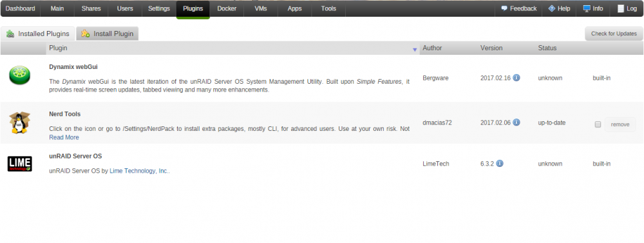Image resolution: width=644 pixels, height=243 pixels.
Task: Open the Docker menu item
Action: pyautogui.click(x=227, y=8)
